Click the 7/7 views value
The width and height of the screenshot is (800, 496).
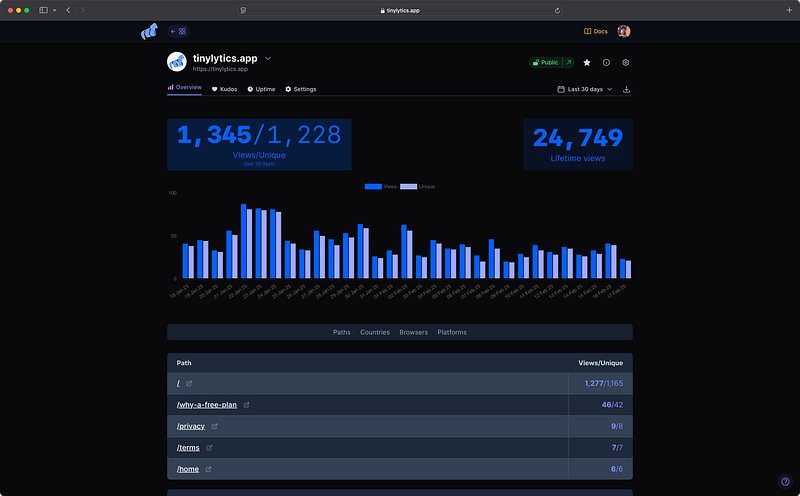[617, 448]
